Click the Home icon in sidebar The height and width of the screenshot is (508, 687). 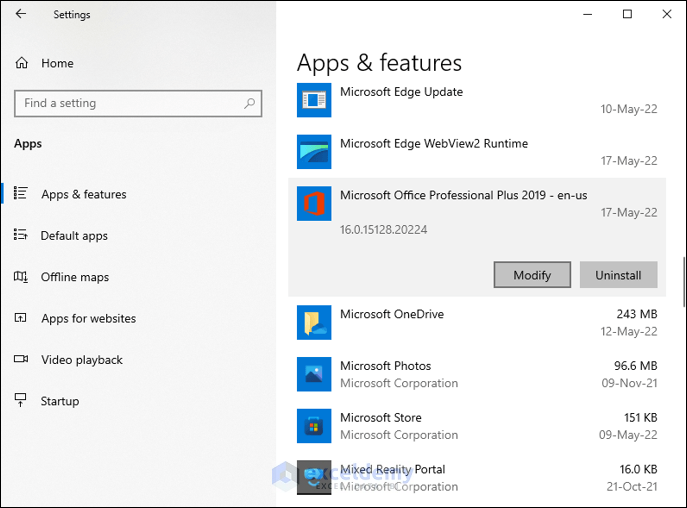click(x=21, y=63)
